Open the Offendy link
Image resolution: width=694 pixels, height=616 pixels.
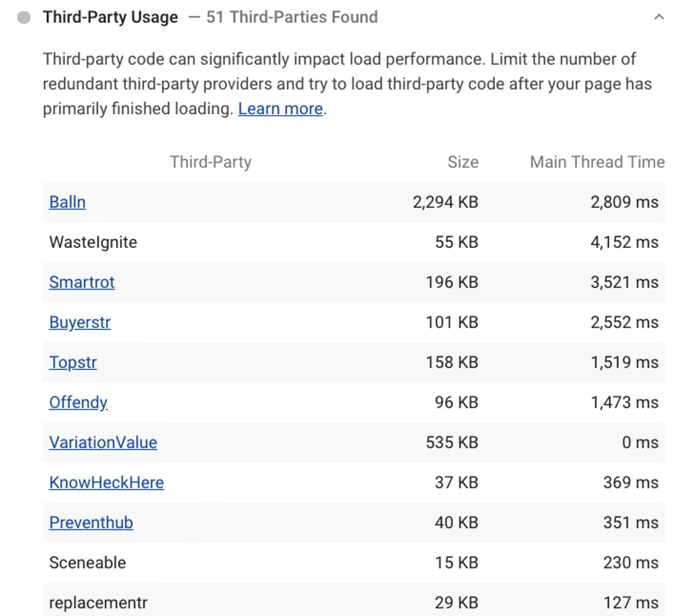pyautogui.click(x=78, y=402)
